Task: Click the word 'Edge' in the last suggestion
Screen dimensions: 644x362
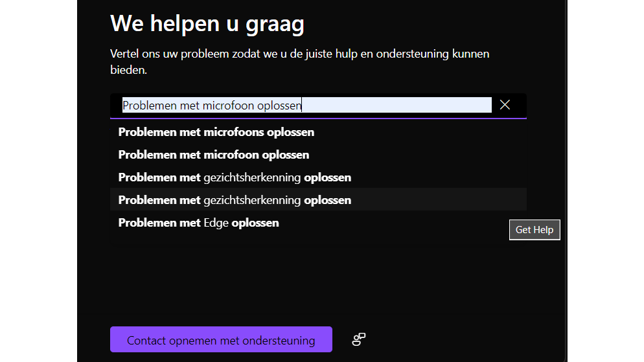Action: [x=216, y=223]
